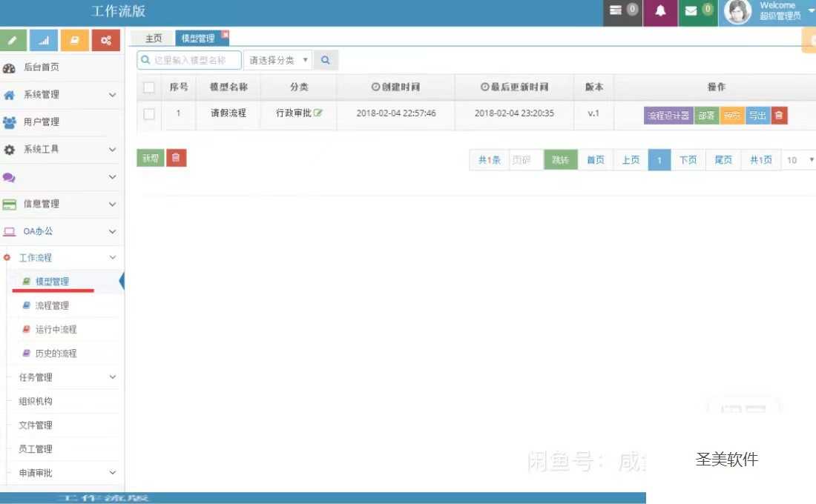This screenshot has height=504, width=816.
Task: Select the 模型管理 tab
Action: coord(198,39)
